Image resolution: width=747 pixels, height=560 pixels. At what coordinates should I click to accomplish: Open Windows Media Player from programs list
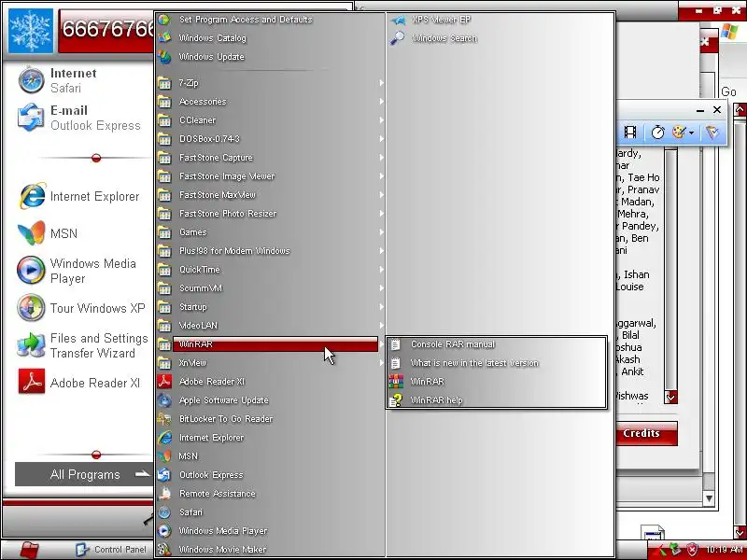point(270,530)
